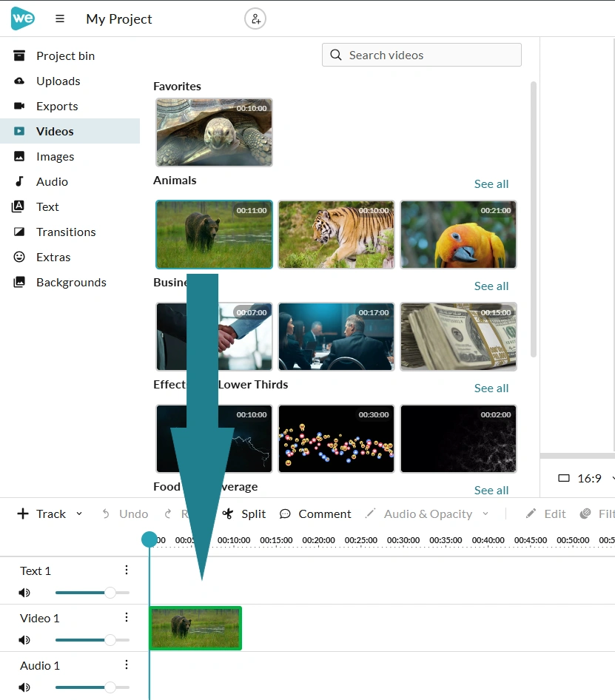Select the tiger video thumbnail
Screen dimensions: 615x700
336,235
